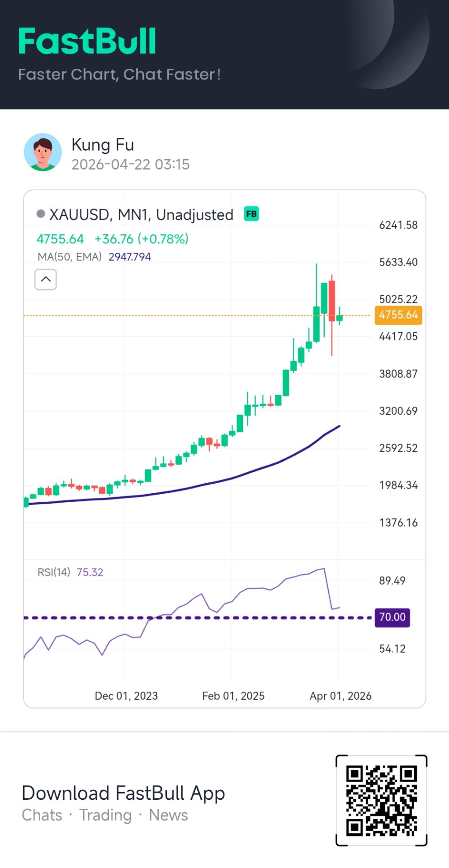Click the Apr 01, 2026 date marker
The height and width of the screenshot is (868, 449).
click(340, 696)
